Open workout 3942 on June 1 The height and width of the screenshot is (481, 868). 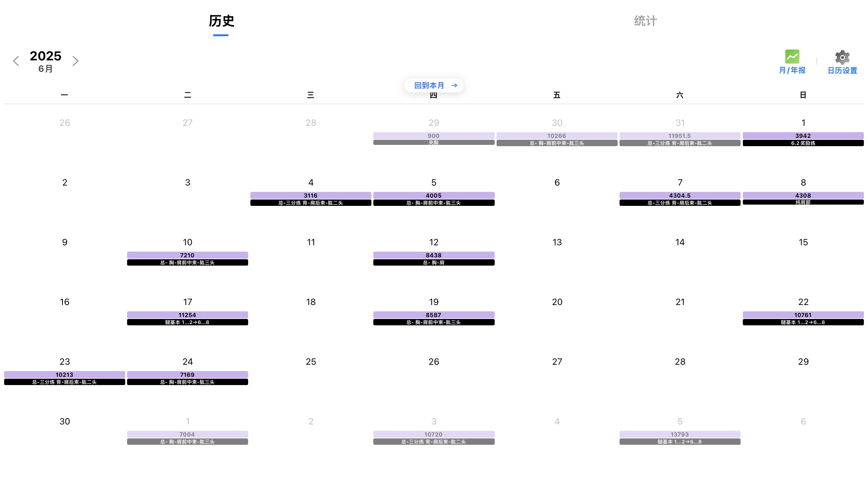[803, 136]
